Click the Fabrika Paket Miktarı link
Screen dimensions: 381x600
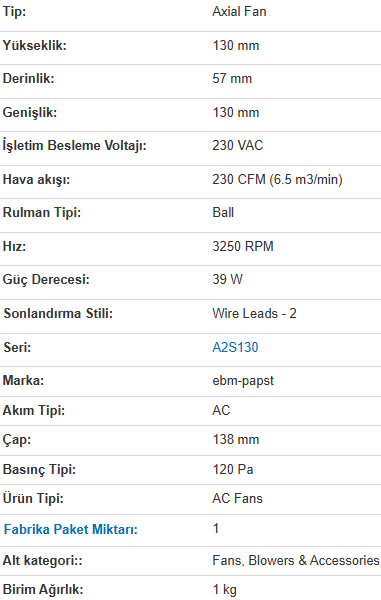click(70, 530)
